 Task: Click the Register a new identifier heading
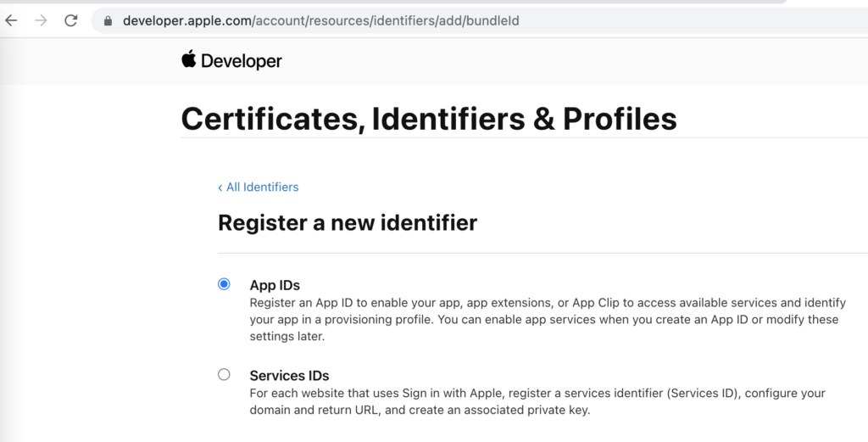pyautogui.click(x=348, y=222)
